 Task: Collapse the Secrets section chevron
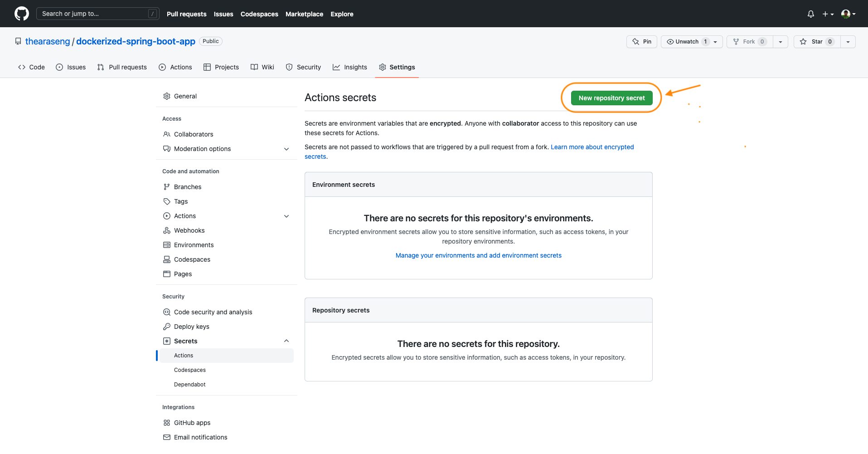(x=286, y=341)
